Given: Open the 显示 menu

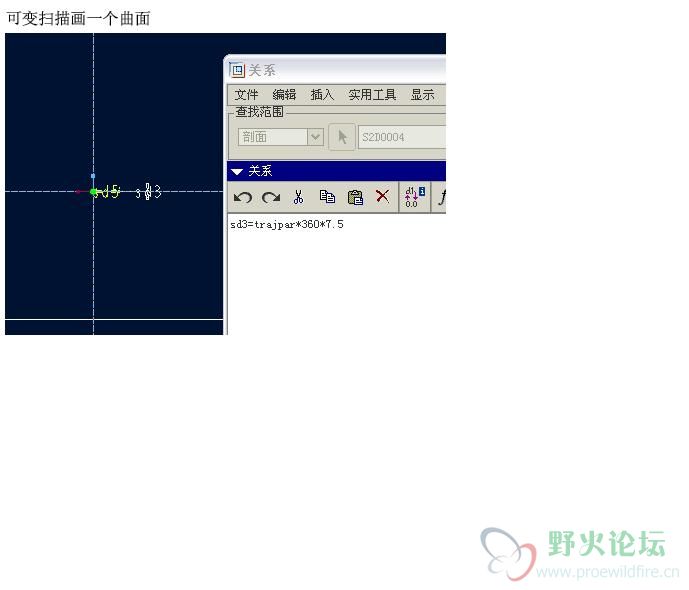Looking at the screenshot, I should (422, 94).
